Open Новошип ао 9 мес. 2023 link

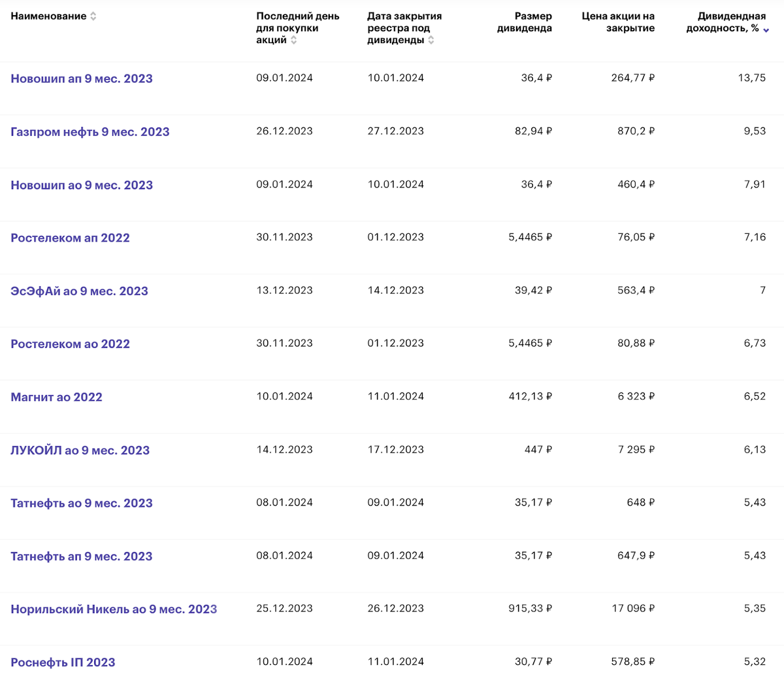[82, 185]
